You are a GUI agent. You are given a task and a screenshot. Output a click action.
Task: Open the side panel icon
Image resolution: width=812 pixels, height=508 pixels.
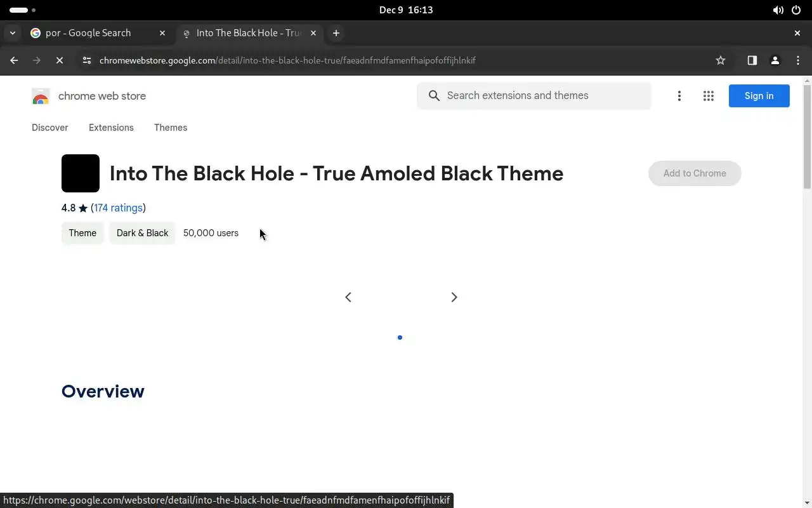coord(752,60)
